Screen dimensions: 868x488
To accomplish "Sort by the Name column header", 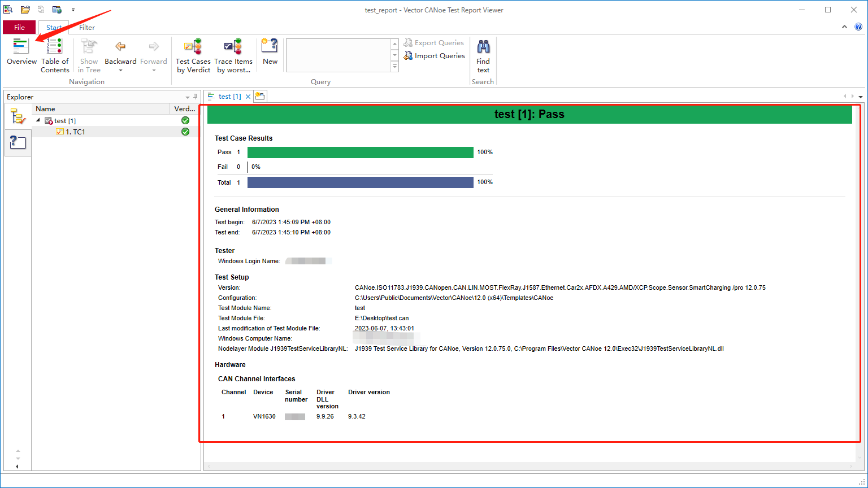I will 101,108.
